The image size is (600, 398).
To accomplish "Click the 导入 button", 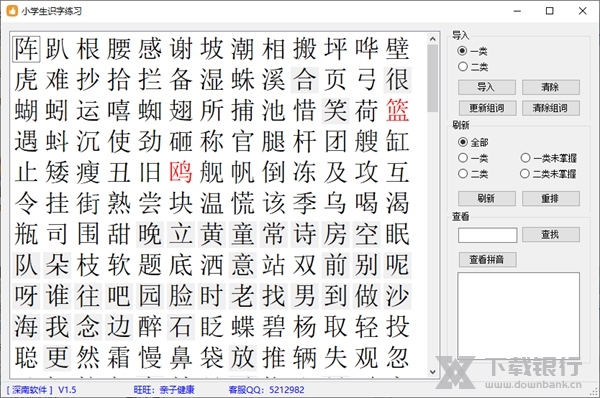I will click(487, 87).
